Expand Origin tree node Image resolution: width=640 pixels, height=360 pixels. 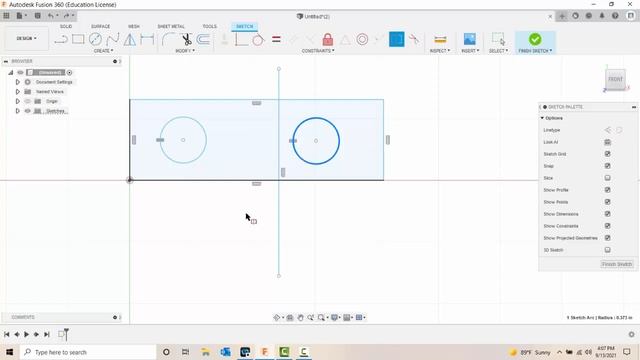[18, 101]
